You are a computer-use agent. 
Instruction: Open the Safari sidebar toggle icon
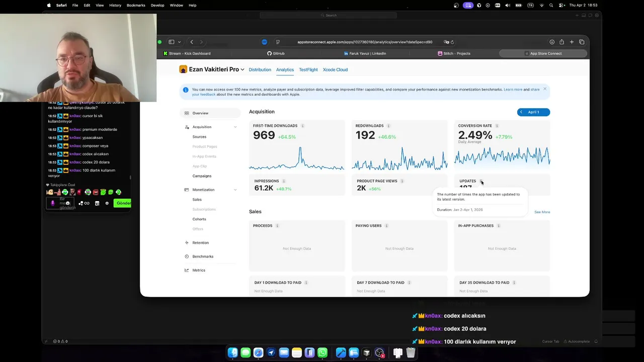[x=172, y=42]
